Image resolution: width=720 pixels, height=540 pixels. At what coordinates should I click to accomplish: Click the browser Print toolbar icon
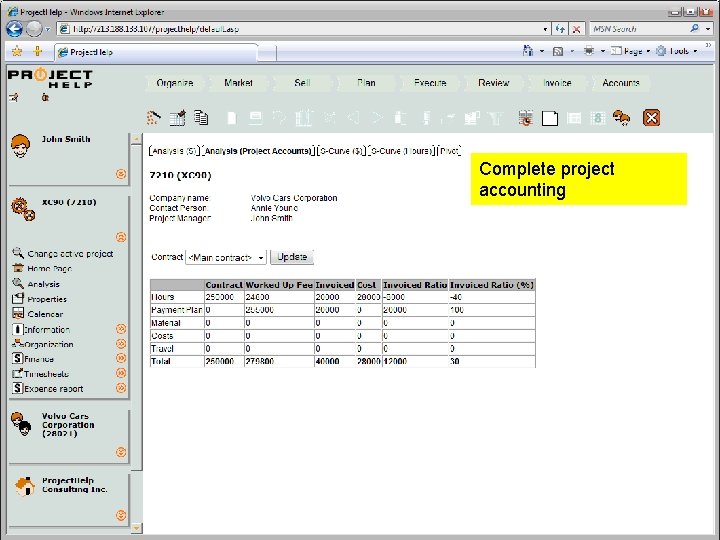pos(589,51)
